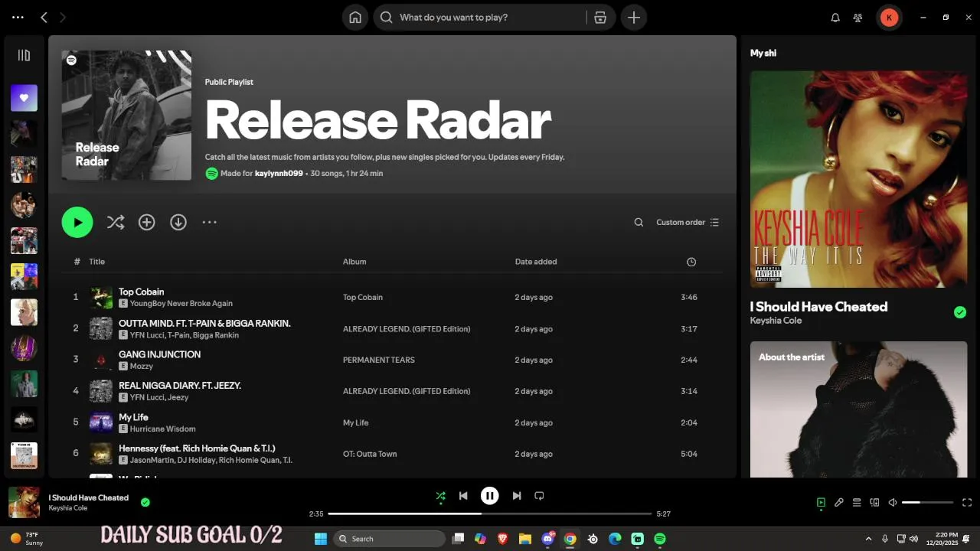Add Release Radar to Your Library

[x=146, y=222]
